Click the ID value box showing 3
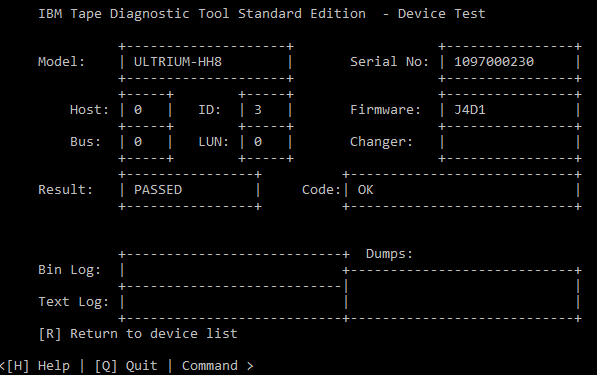Screen dimensions: 597x375 coord(266,110)
